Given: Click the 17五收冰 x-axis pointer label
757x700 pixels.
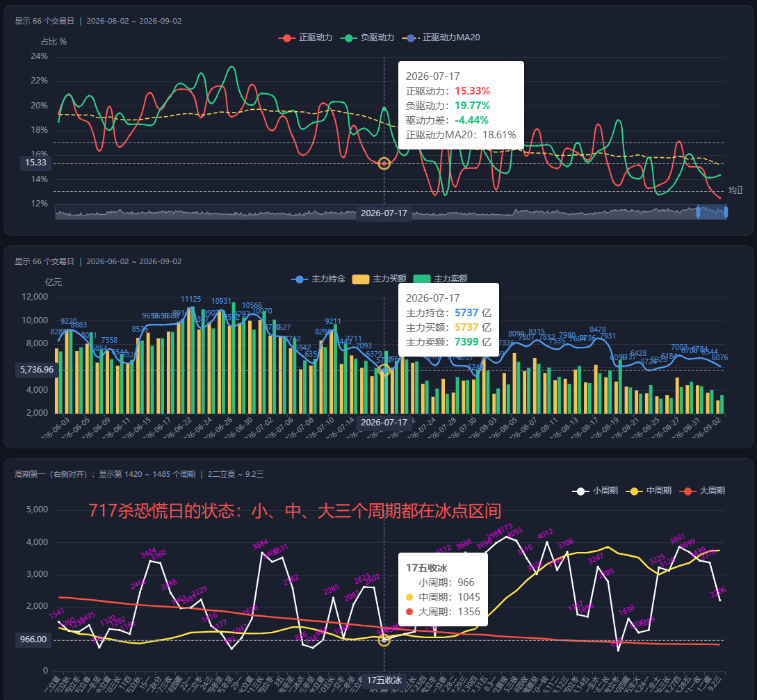Looking at the screenshot, I should (x=384, y=681).
